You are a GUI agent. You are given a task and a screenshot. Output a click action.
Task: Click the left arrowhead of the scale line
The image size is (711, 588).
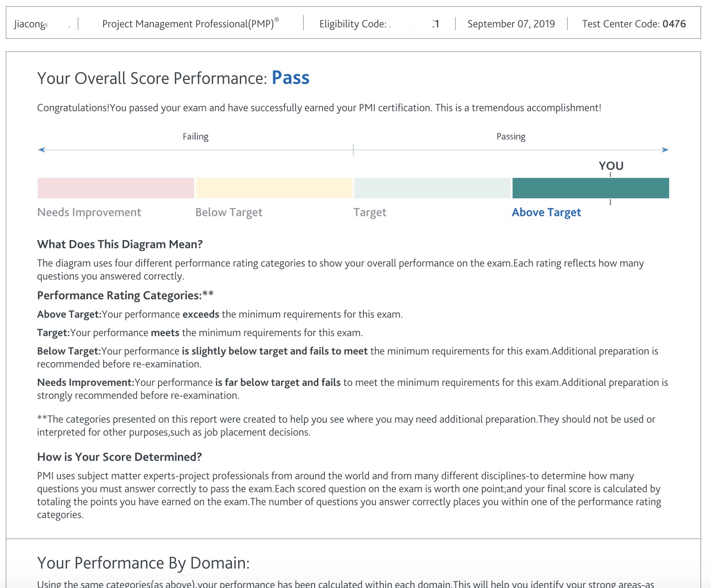tap(41, 150)
